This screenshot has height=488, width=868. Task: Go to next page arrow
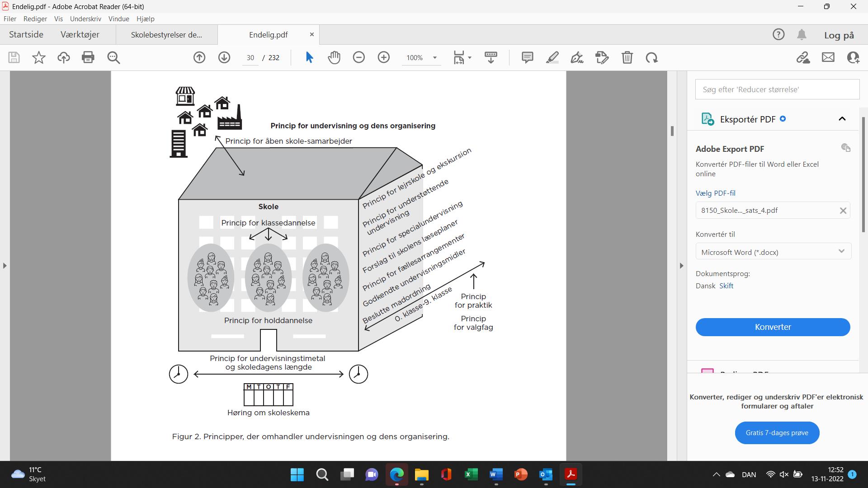click(224, 57)
